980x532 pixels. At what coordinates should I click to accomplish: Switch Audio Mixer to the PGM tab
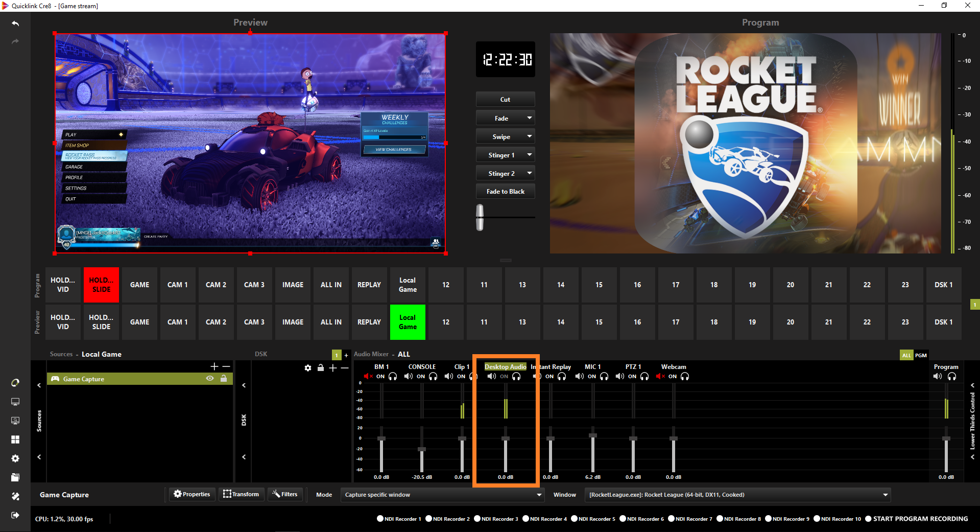point(921,355)
